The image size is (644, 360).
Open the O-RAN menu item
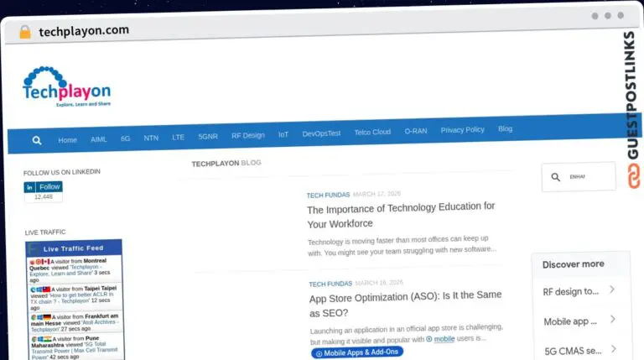click(416, 131)
